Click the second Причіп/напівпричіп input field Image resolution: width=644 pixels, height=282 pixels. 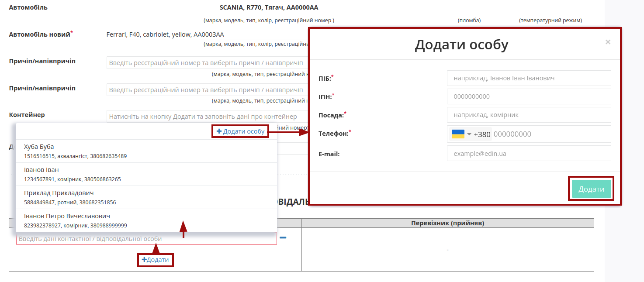(x=208, y=90)
